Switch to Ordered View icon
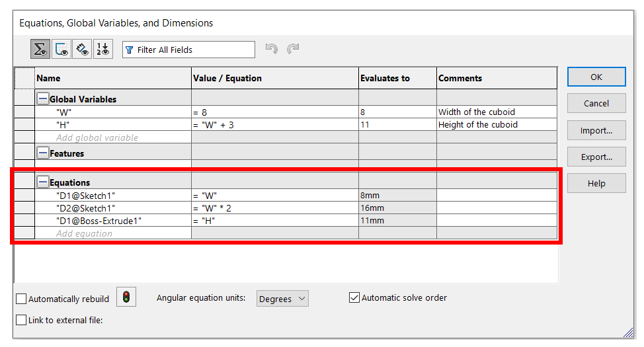644x347 pixels. click(x=103, y=50)
